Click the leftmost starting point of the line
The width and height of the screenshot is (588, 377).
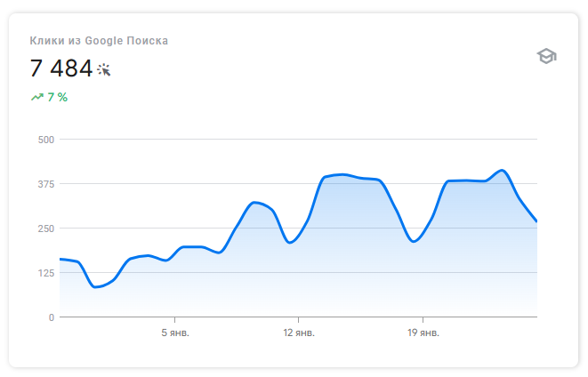tap(60, 259)
